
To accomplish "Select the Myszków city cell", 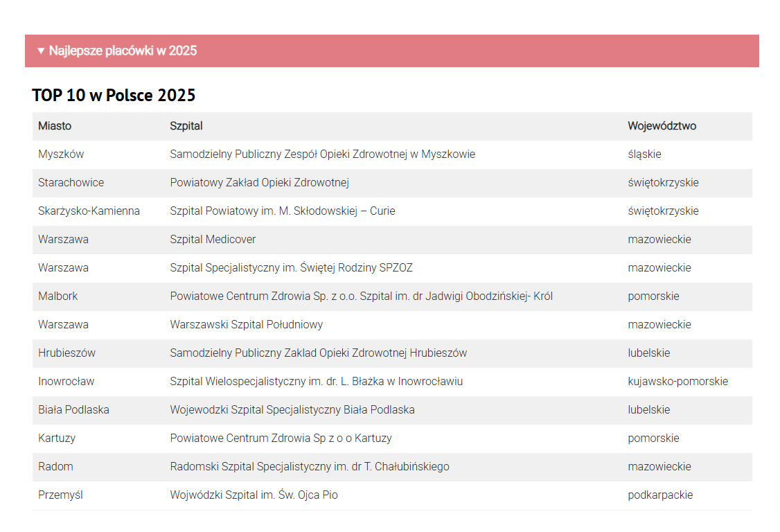I will pyautogui.click(x=61, y=154).
